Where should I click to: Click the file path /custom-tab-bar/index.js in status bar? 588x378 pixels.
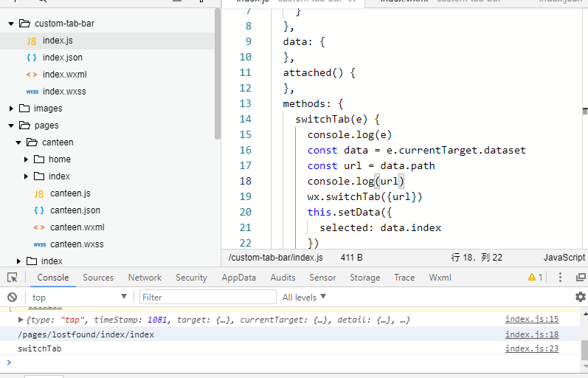tap(276, 258)
